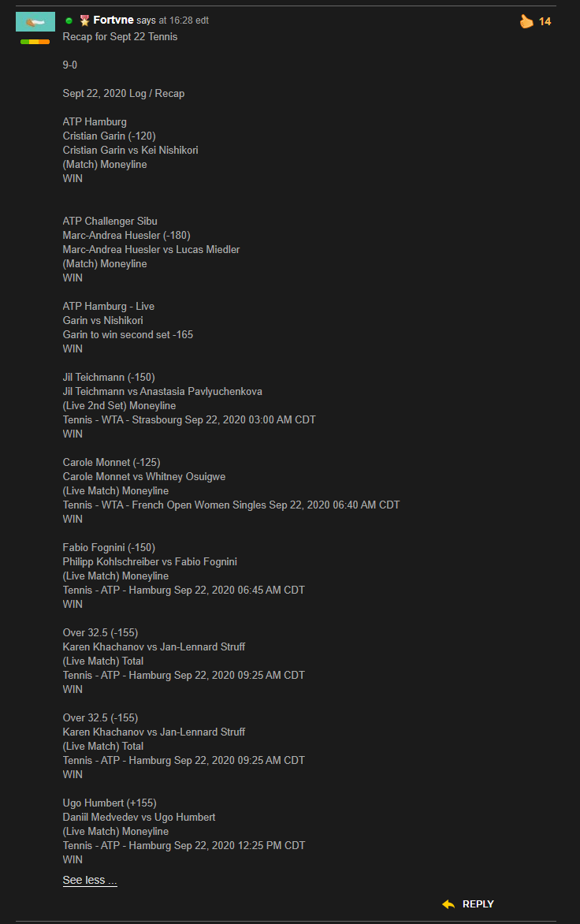This screenshot has height=924, width=580.
Task: Click the thumbs-up like icon
Action: (x=526, y=21)
